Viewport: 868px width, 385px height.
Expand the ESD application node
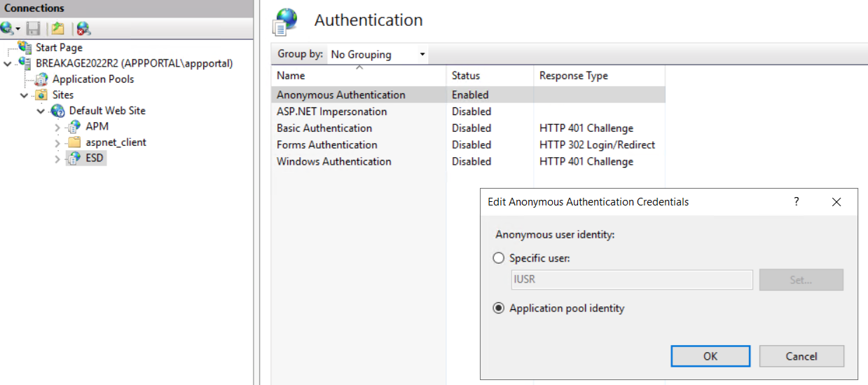click(57, 158)
